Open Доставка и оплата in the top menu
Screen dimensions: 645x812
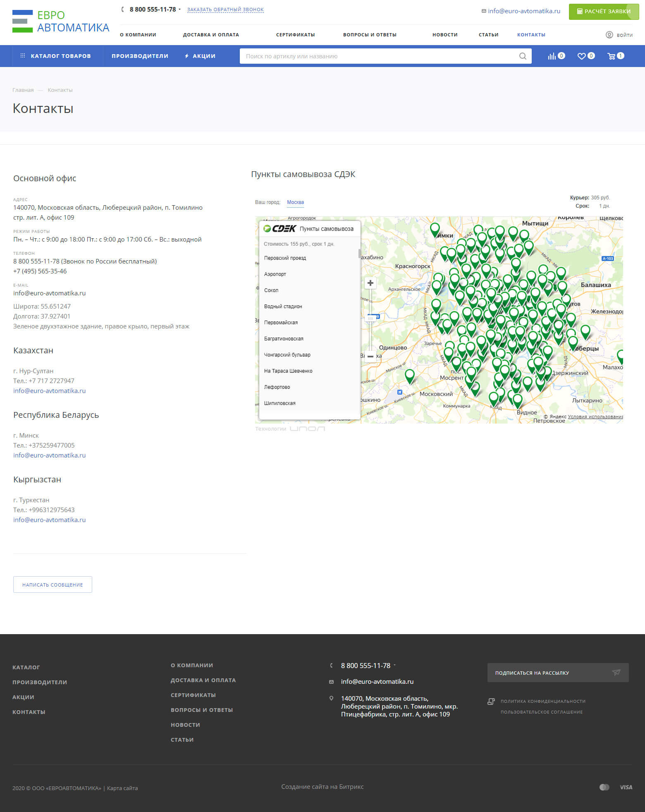[x=211, y=35]
